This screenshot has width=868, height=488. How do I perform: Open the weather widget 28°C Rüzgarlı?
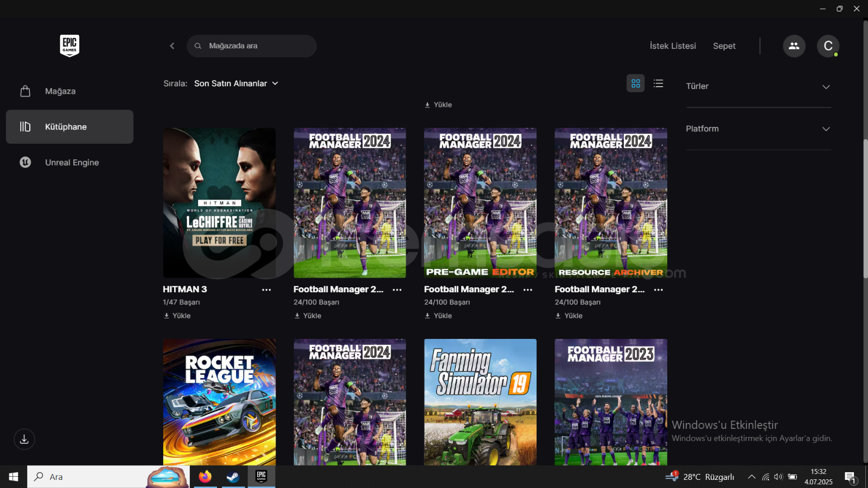click(x=700, y=477)
